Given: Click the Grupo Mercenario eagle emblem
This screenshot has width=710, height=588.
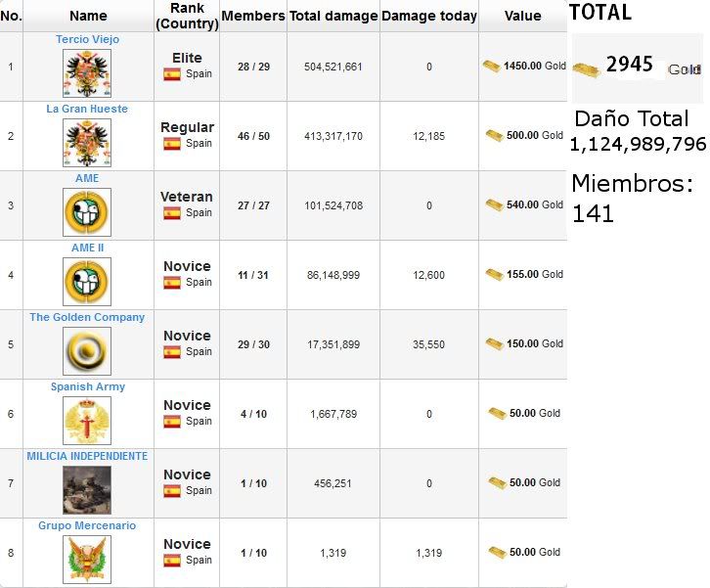Looking at the screenshot, I should tap(87, 560).
